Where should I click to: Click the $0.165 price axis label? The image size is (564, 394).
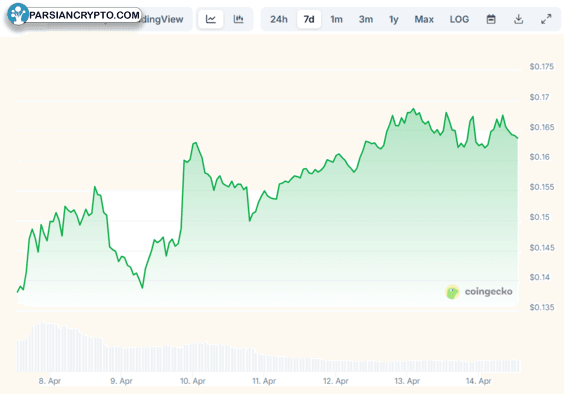click(542, 127)
